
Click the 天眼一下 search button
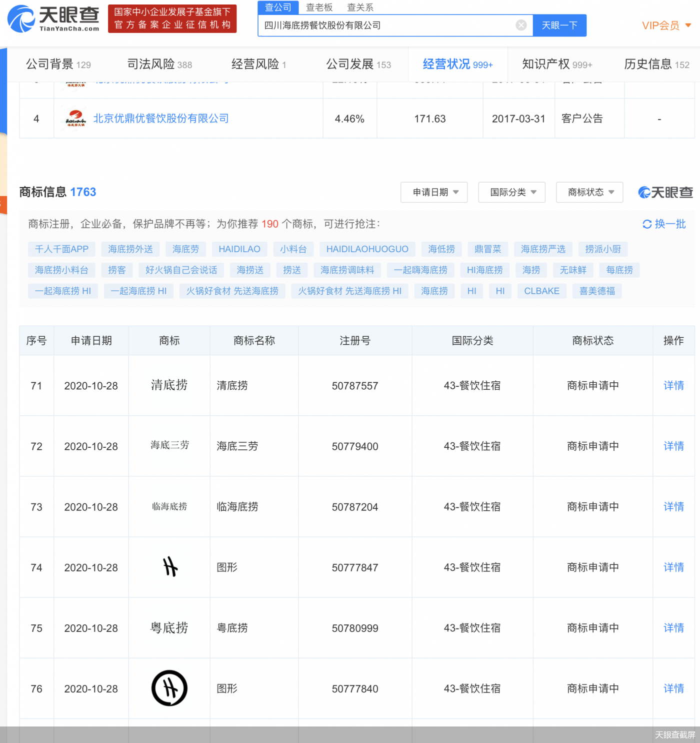coord(559,25)
